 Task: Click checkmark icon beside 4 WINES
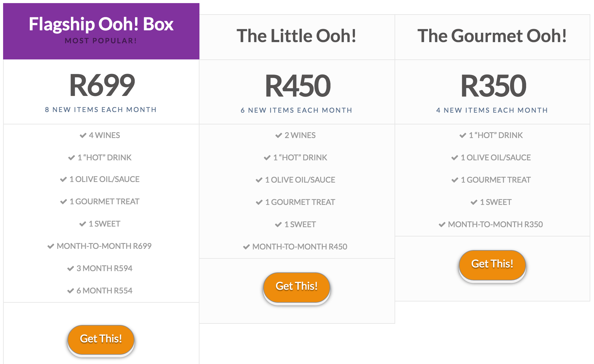(83, 135)
